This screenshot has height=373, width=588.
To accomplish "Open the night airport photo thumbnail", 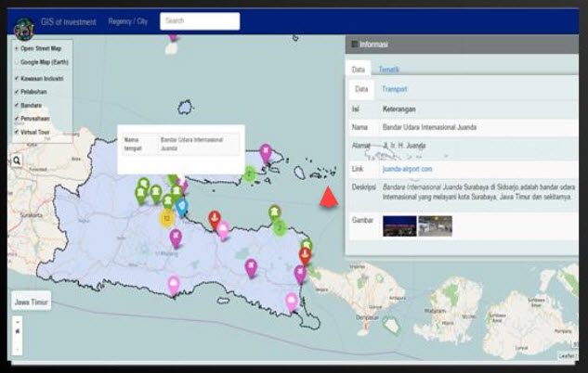I will [x=399, y=226].
